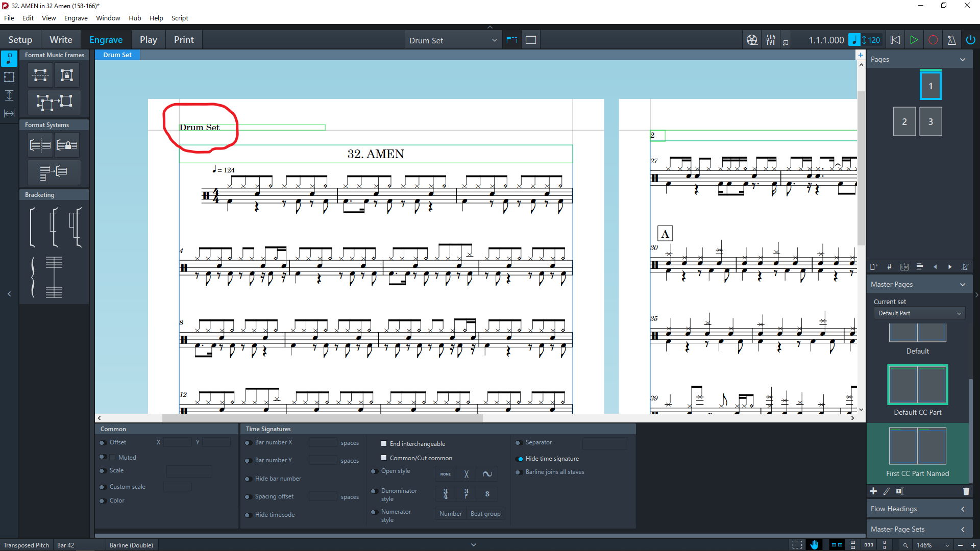The height and width of the screenshot is (551, 980).
Task: Toggle the metronome click icon
Action: tap(951, 40)
